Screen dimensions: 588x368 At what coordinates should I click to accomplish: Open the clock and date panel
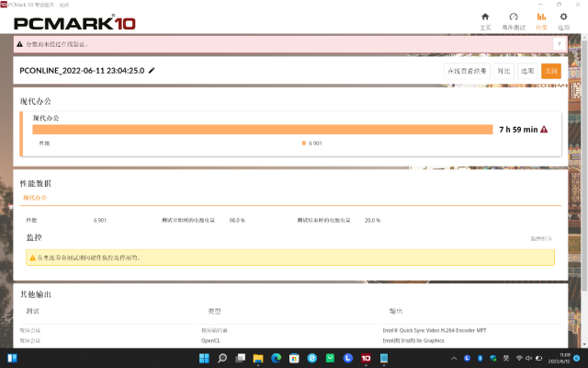tap(560, 358)
